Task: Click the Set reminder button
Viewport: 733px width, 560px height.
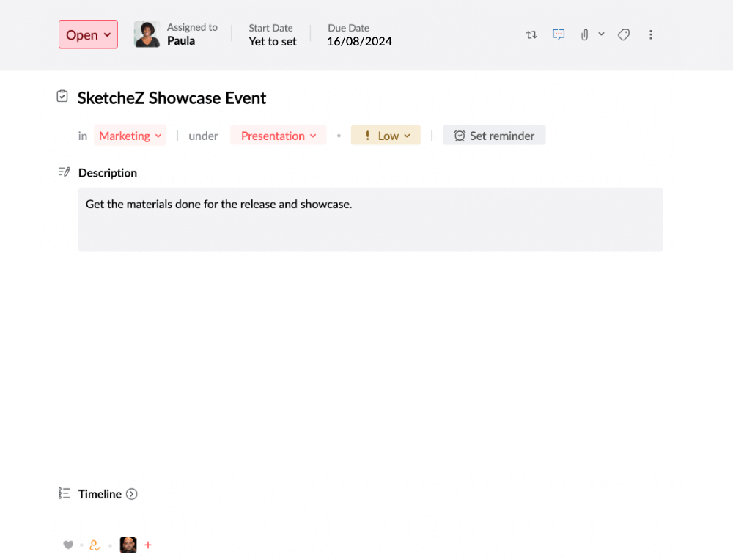Action: click(x=494, y=136)
